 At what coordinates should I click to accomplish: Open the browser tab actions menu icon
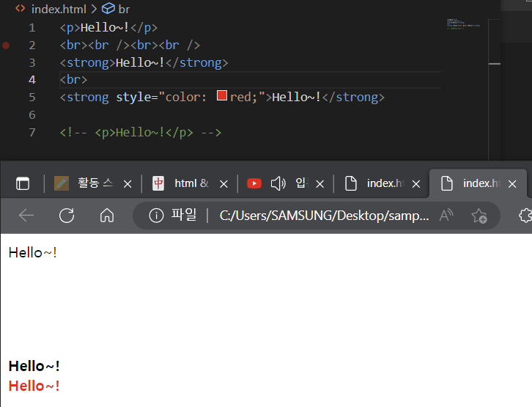point(23,183)
